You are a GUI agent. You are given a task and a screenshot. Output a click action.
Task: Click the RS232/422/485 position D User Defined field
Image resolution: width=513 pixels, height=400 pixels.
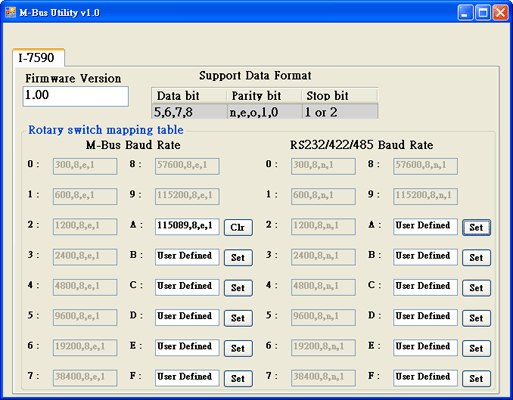[x=425, y=317]
